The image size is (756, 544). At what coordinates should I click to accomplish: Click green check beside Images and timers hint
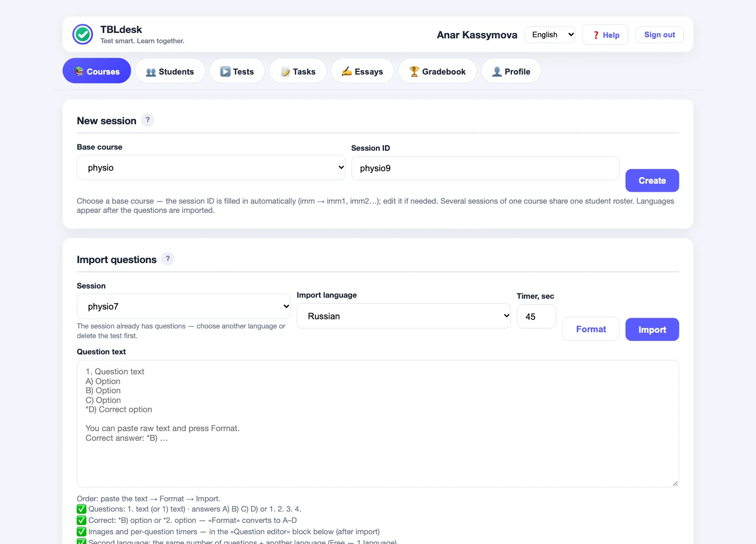click(x=82, y=532)
